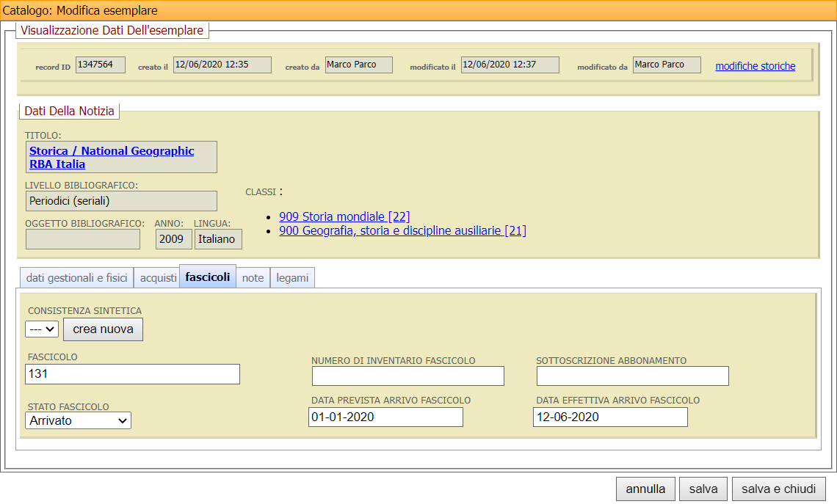Follow the 909 Storia mondiale class link
The width and height of the screenshot is (837, 504).
[x=344, y=216]
